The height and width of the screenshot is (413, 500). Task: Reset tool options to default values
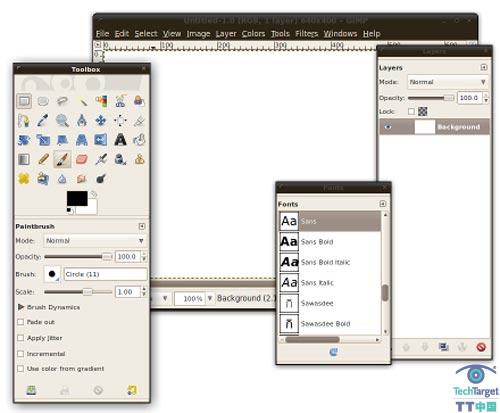[x=132, y=390]
